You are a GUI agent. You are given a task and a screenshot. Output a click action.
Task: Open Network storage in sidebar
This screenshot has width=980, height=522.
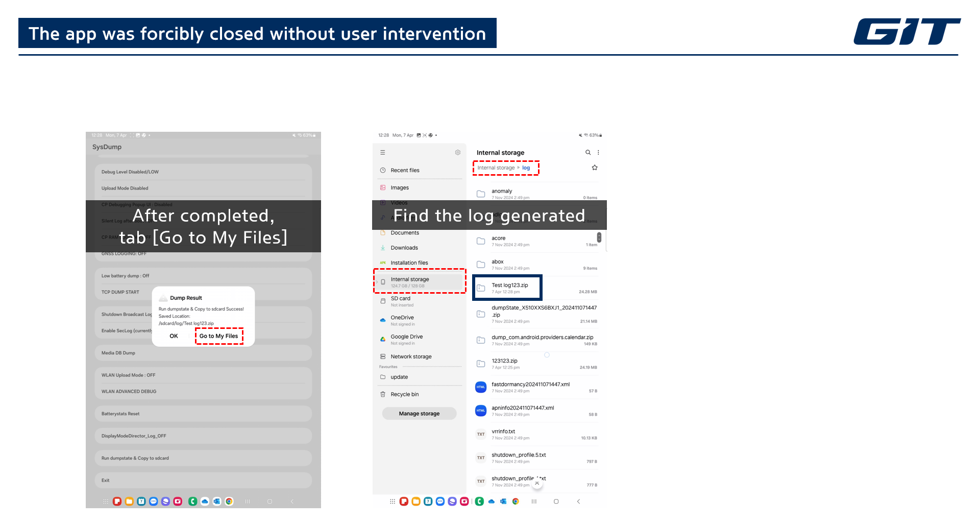click(420, 357)
